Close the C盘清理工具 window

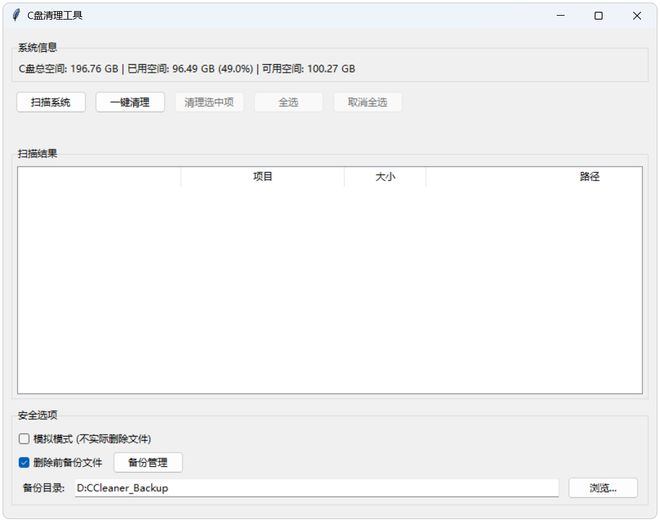(x=637, y=16)
